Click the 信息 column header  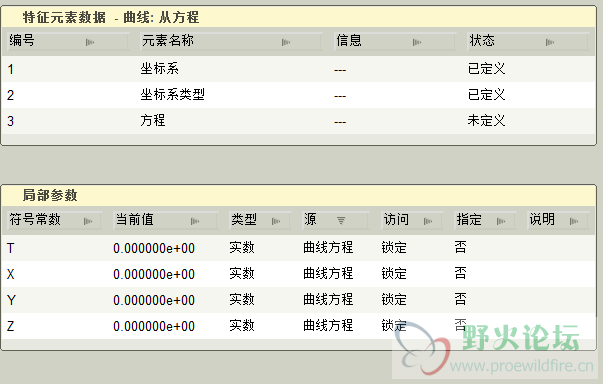pos(395,41)
